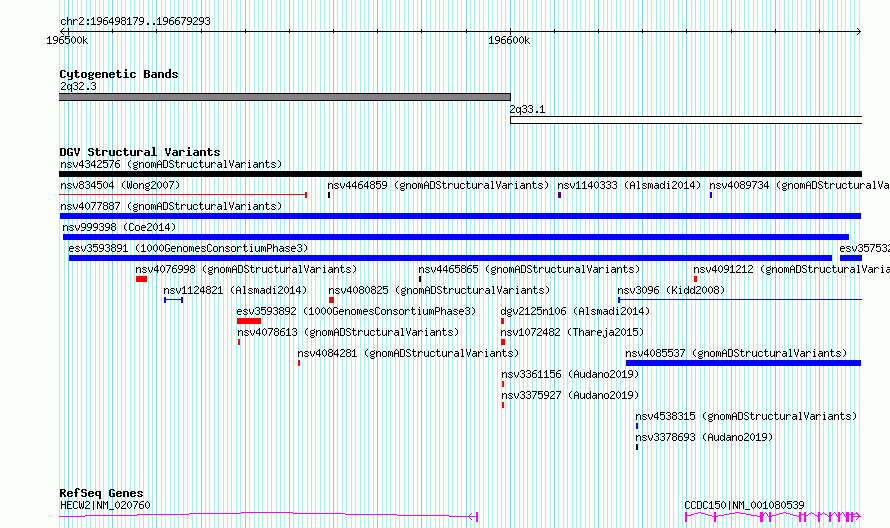Viewport: 890px width, 528px height.
Task: Click the nsv4089734 variant label
Action: 799,185
